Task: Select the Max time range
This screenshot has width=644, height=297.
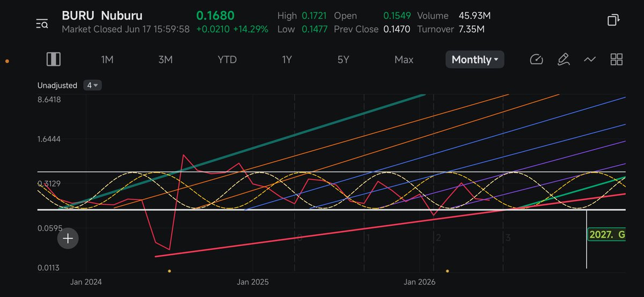Action: (404, 60)
